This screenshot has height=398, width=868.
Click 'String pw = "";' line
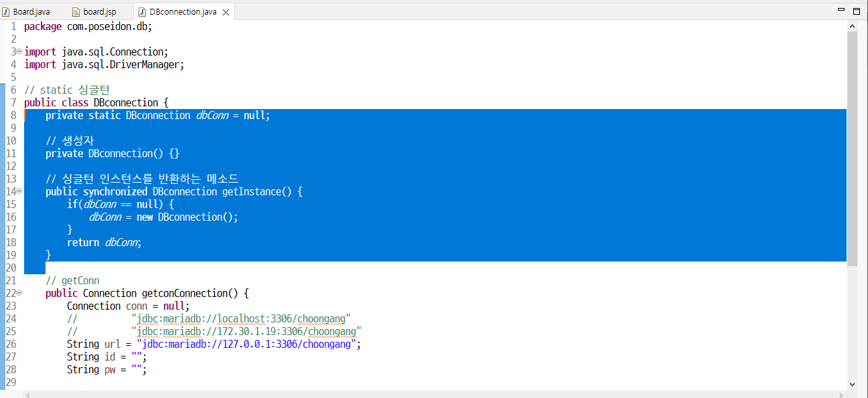point(107,370)
